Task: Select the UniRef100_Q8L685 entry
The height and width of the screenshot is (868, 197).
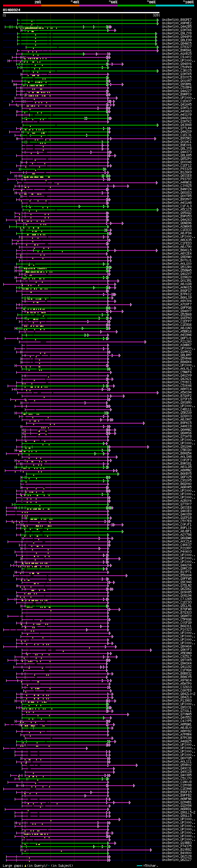Action: point(177,155)
